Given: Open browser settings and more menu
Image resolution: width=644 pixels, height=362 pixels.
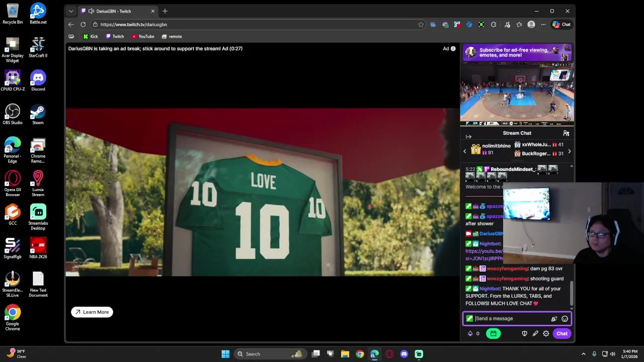Looking at the screenshot, I should tap(543, 24).
